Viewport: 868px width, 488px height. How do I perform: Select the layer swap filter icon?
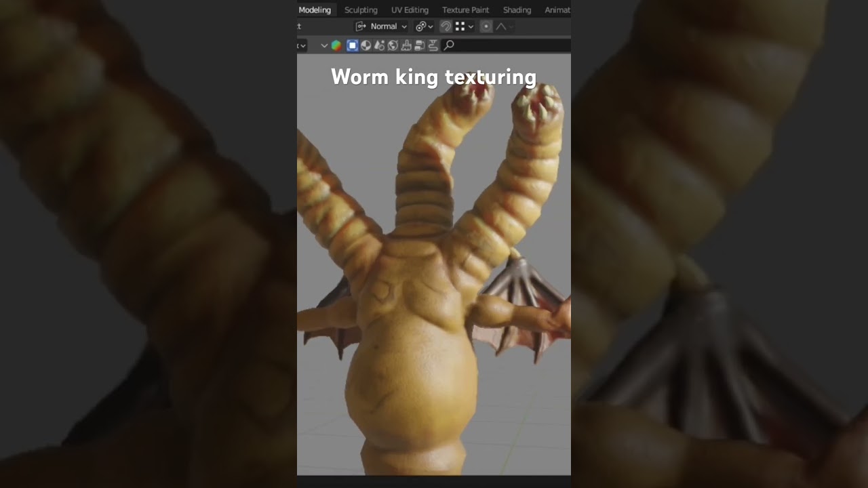[x=420, y=45]
